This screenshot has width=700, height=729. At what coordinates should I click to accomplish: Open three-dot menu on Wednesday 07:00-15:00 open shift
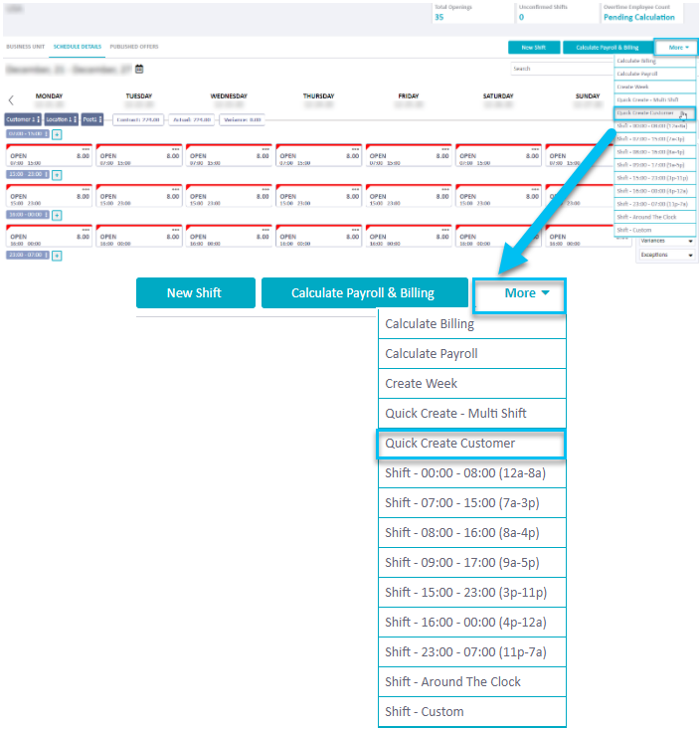265,149
